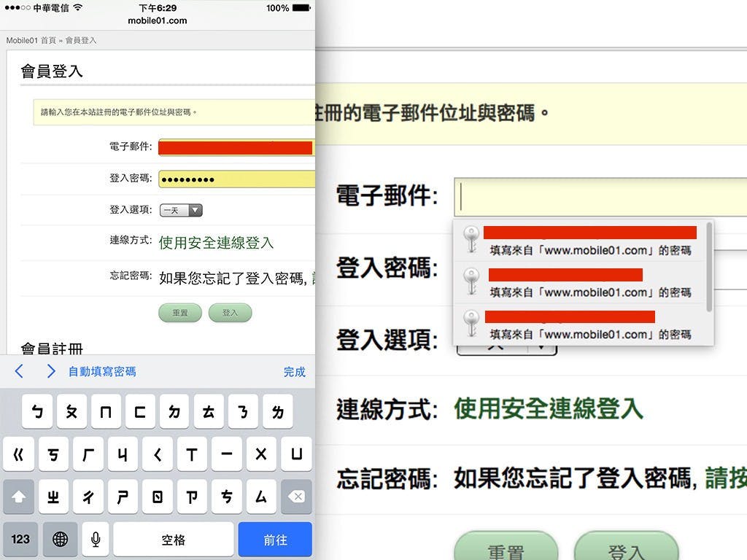Tap the ㄖ zhuyin key

pyautogui.click(x=158, y=497)
